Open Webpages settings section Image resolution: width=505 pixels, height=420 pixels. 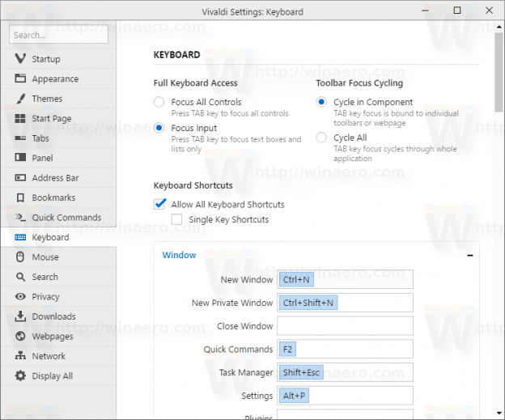[x=58, y=336]
